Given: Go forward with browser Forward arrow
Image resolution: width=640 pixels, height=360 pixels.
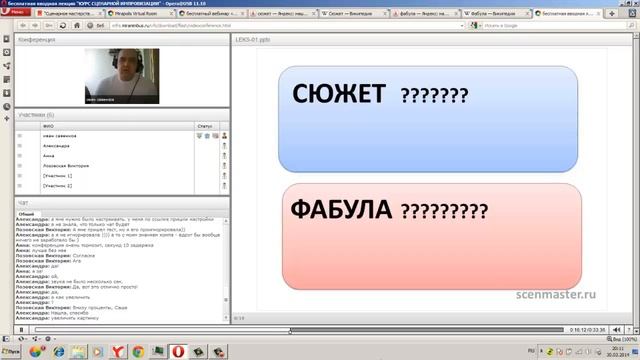Looking at the screenshot, I should [36, 25].
